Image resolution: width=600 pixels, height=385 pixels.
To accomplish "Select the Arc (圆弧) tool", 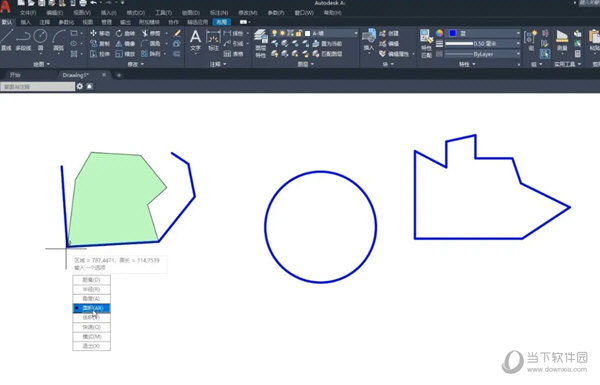I will point(58,40).
